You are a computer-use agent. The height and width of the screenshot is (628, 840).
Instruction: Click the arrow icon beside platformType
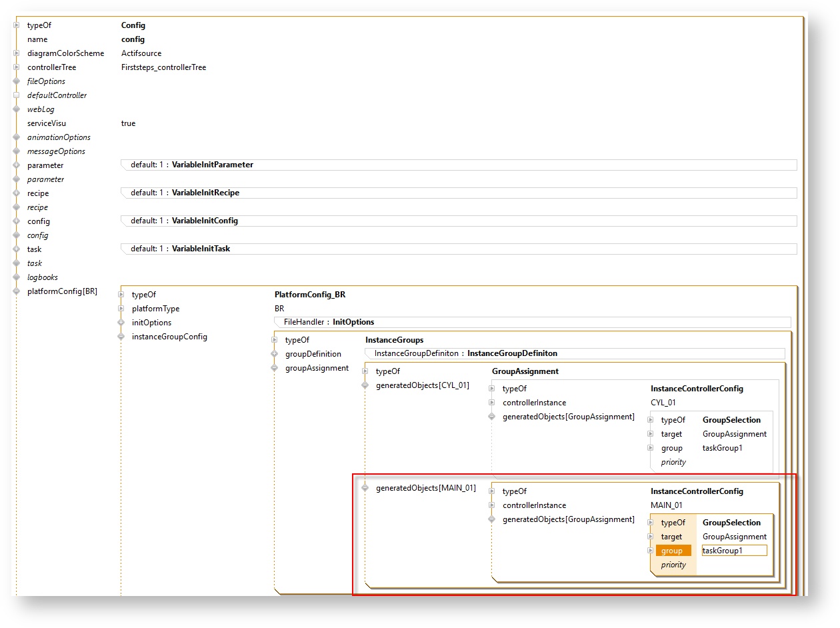coord(121,309)
